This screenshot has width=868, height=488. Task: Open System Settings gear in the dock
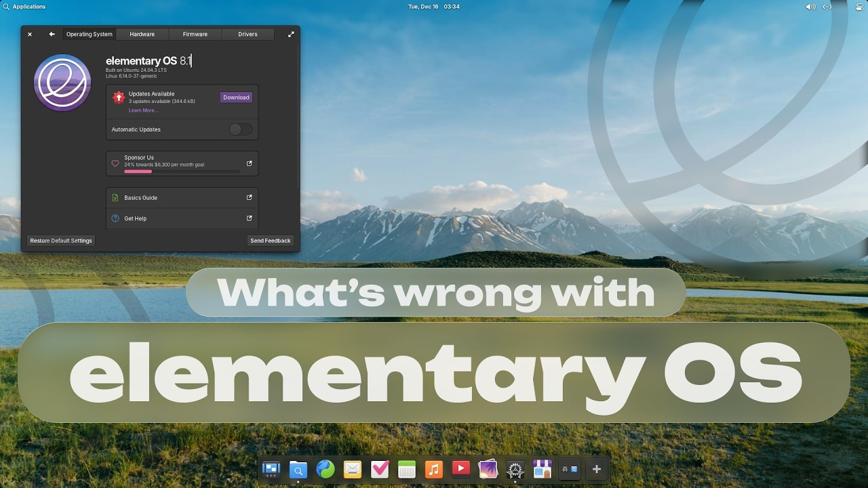515,469
